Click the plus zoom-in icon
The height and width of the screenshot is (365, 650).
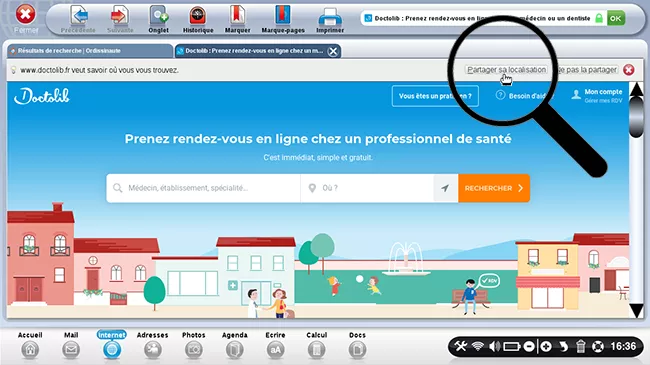pyautogui.click(x=546, y=346)
